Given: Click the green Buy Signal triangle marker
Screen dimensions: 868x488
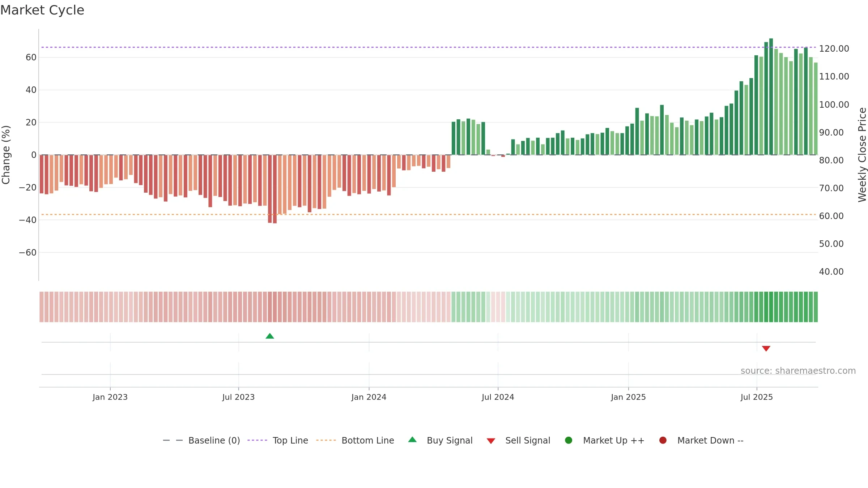Looking at the screenshot, I should pos(270,336).
